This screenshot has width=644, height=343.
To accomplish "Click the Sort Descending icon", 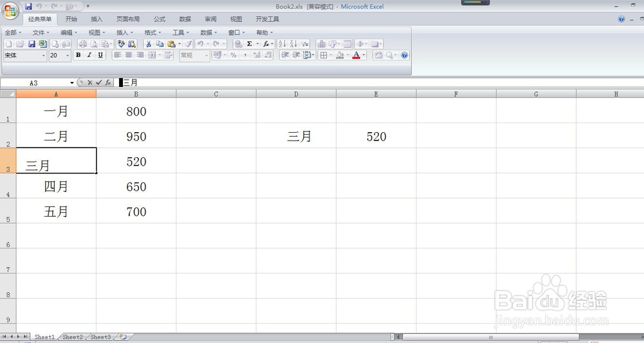I will [293, 44].
